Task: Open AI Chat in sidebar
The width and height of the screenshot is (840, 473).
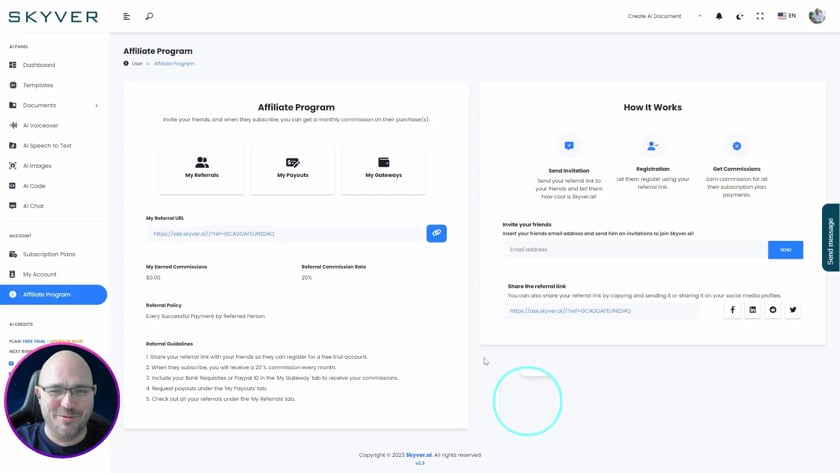Action: tap(33, 206)
